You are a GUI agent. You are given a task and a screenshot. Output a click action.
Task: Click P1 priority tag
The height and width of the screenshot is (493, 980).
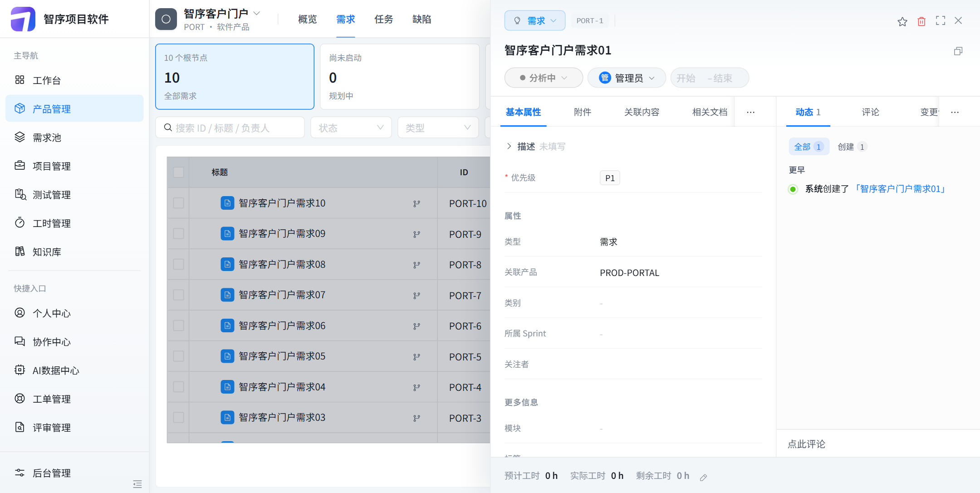[x=610, y=178]
